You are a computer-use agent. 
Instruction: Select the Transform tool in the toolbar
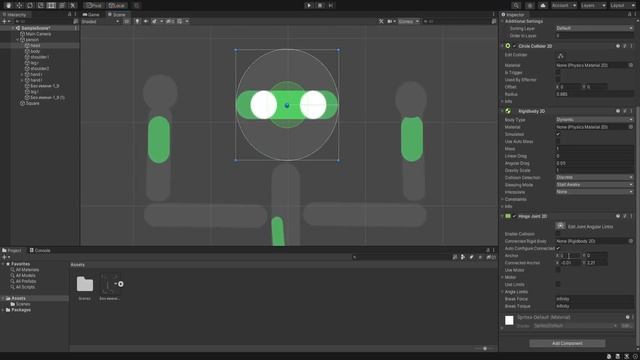[62, 5]
